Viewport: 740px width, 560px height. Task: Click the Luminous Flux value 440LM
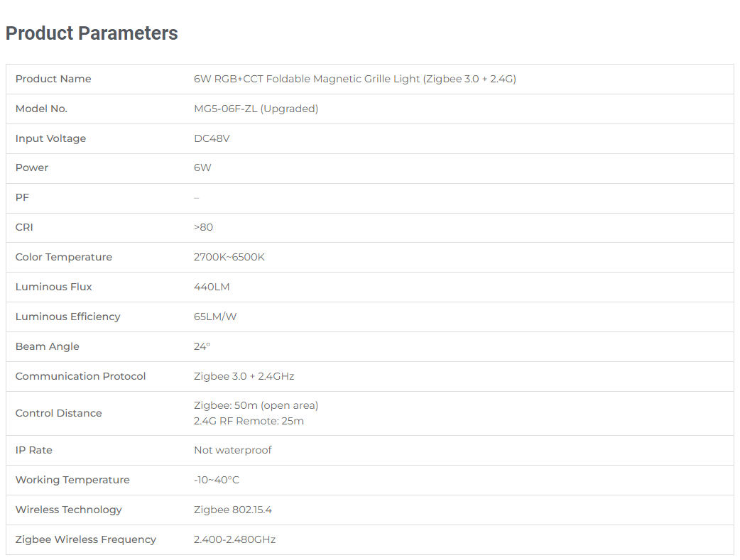212,287
